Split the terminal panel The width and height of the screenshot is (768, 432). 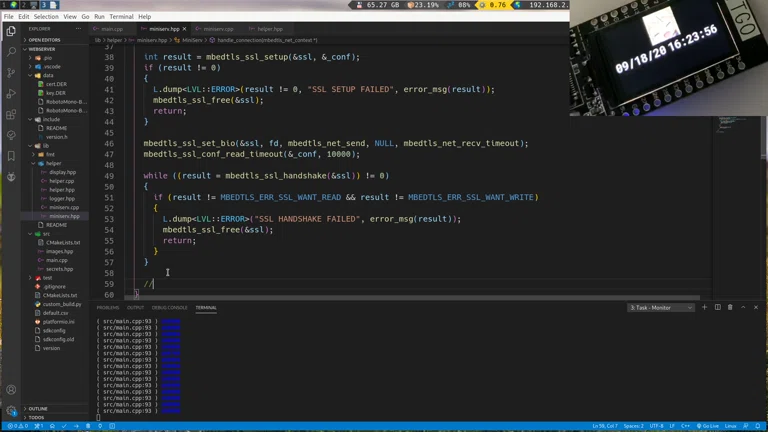[717, 308]
